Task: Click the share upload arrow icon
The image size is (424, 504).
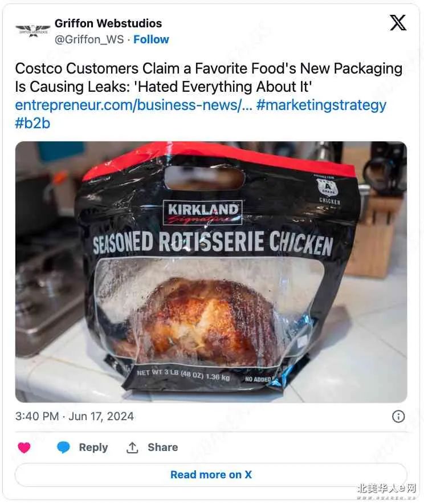Action: pyautogui.click(x=132, y=447)
